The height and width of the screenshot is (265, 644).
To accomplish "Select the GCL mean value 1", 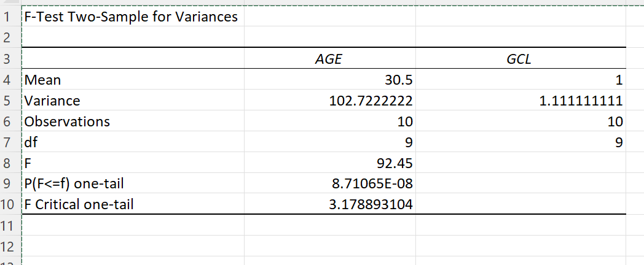I will [520, 79].
